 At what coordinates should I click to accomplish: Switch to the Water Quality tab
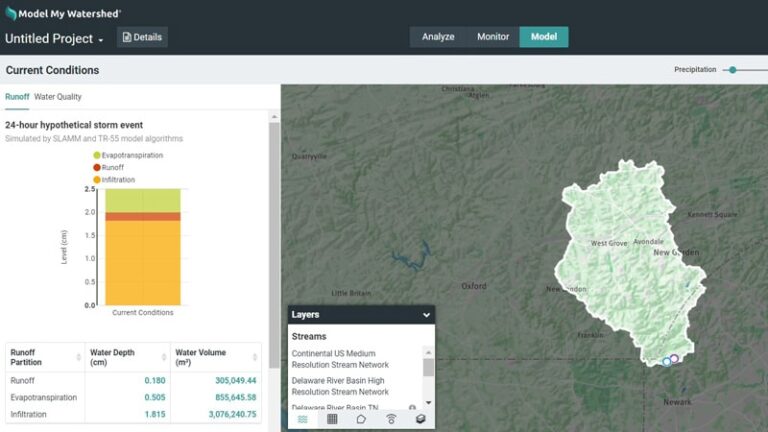58,97
